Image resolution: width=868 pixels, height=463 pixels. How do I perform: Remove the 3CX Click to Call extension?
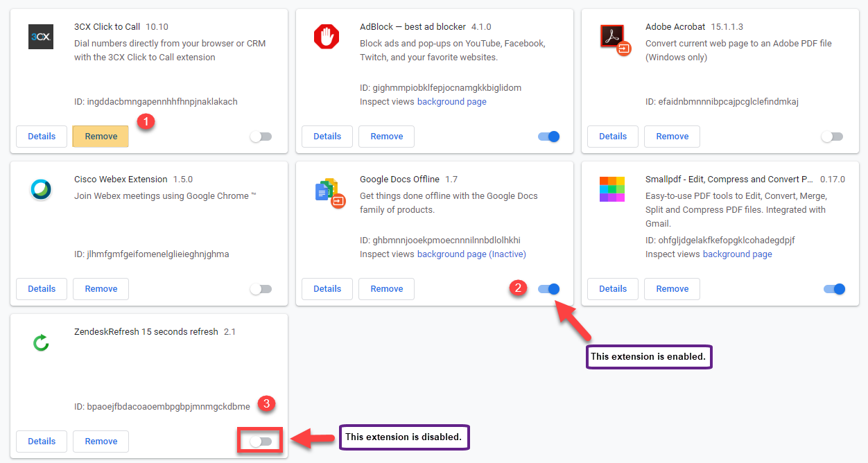coord(101,137)
